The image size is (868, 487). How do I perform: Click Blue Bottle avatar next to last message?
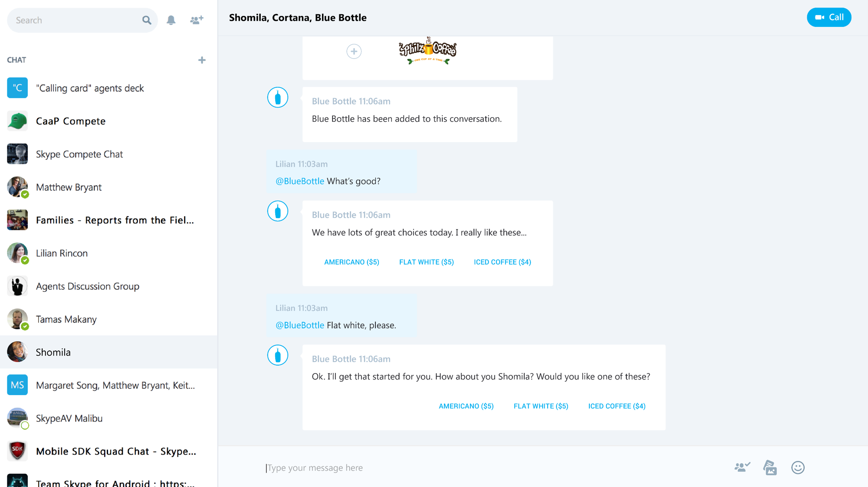(278, 355)
